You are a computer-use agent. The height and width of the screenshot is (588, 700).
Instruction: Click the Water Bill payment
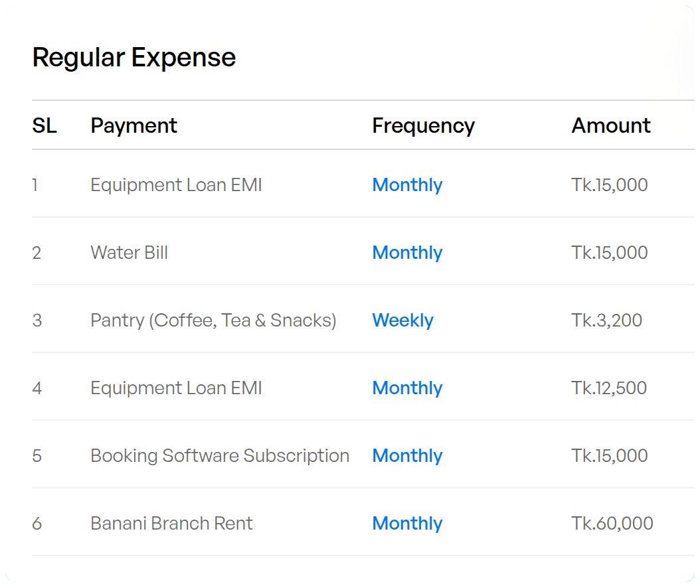point(129,252)
